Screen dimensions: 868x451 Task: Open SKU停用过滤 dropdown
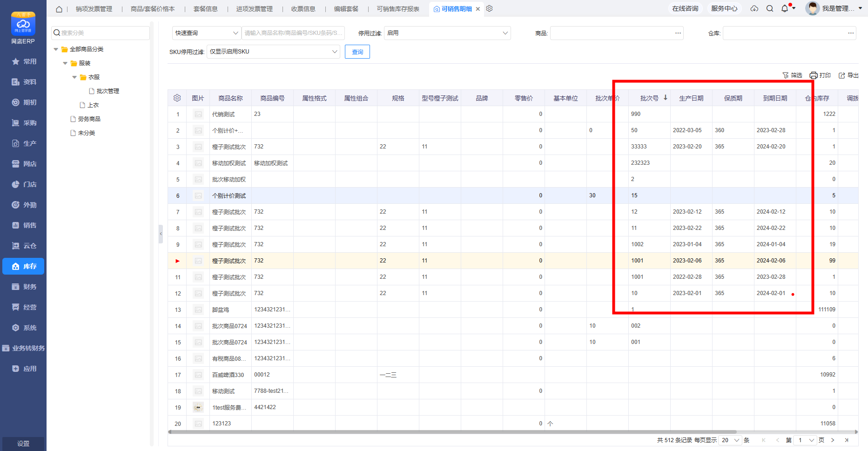(x=273, y=52)
